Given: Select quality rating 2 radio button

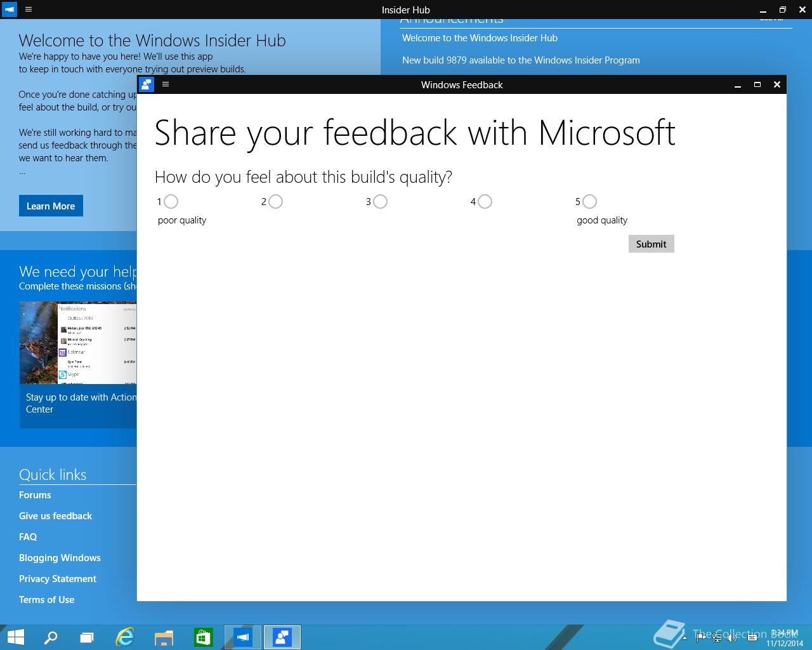Looking at the screenshot, I should (x=275, y=201).
